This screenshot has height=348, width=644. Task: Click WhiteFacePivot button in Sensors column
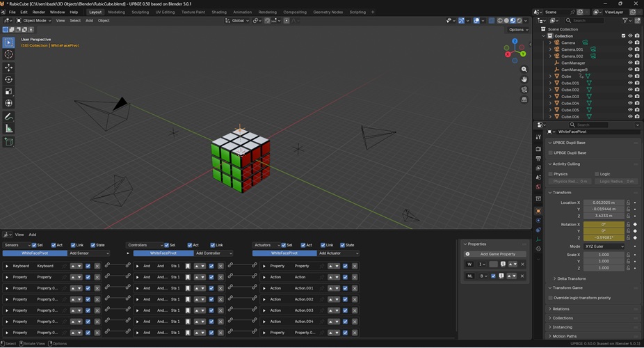pyautogui.click(x=35, y=253)
